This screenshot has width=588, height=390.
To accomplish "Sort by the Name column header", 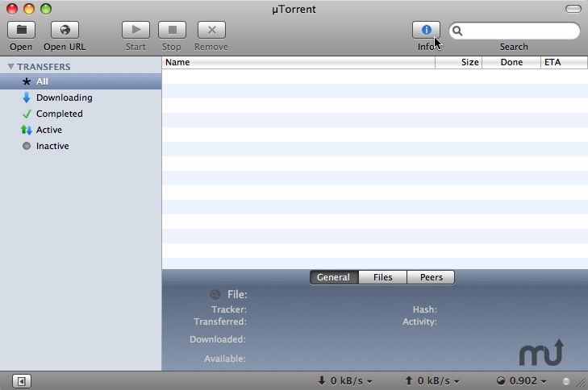I will coord(298,62).
